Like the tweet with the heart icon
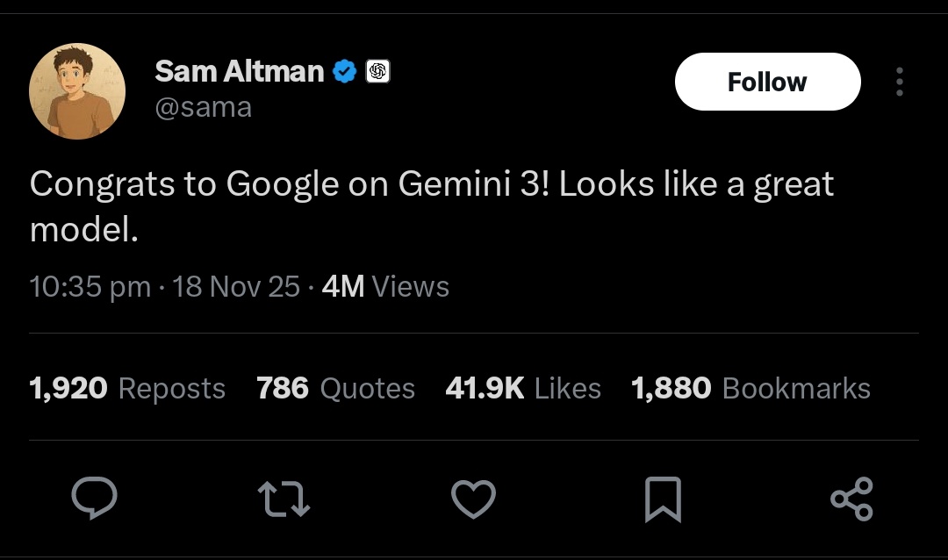Viewport: 948px width, 560px height. [x=473, y=499]
